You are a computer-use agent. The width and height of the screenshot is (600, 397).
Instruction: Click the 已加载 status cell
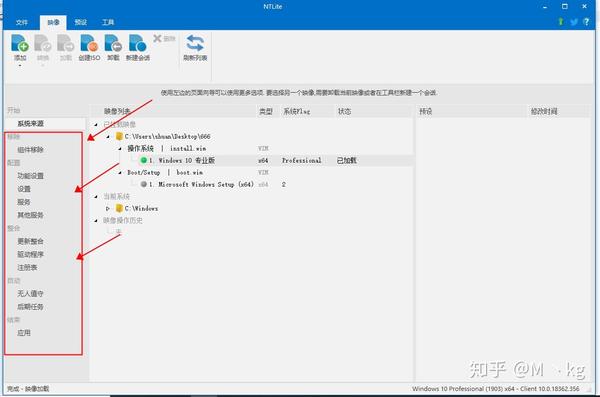(347, 160)
